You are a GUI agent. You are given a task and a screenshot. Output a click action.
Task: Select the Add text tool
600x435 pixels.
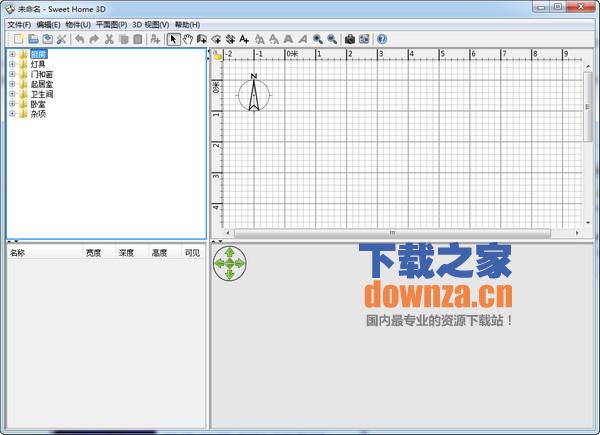(244, 39)
